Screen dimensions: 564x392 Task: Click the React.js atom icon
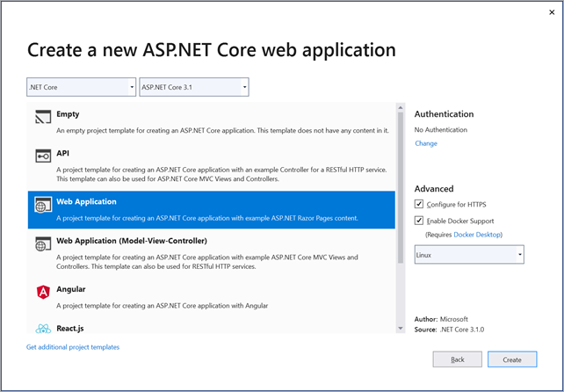coord(43,329)
